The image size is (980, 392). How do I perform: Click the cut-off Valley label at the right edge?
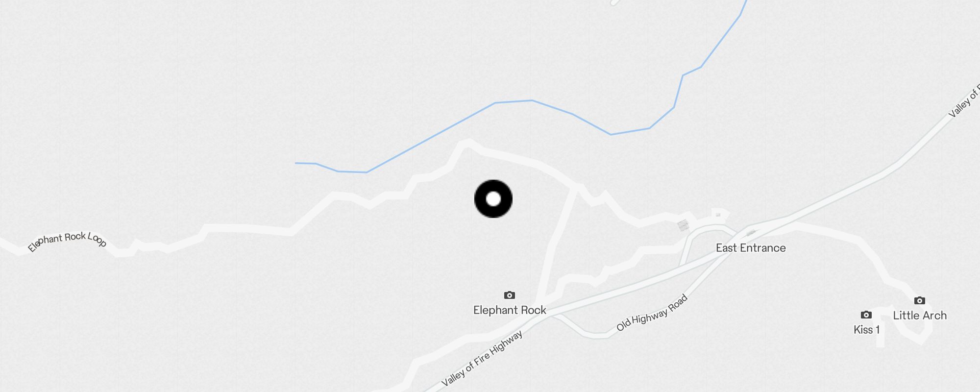pos(964,101)
